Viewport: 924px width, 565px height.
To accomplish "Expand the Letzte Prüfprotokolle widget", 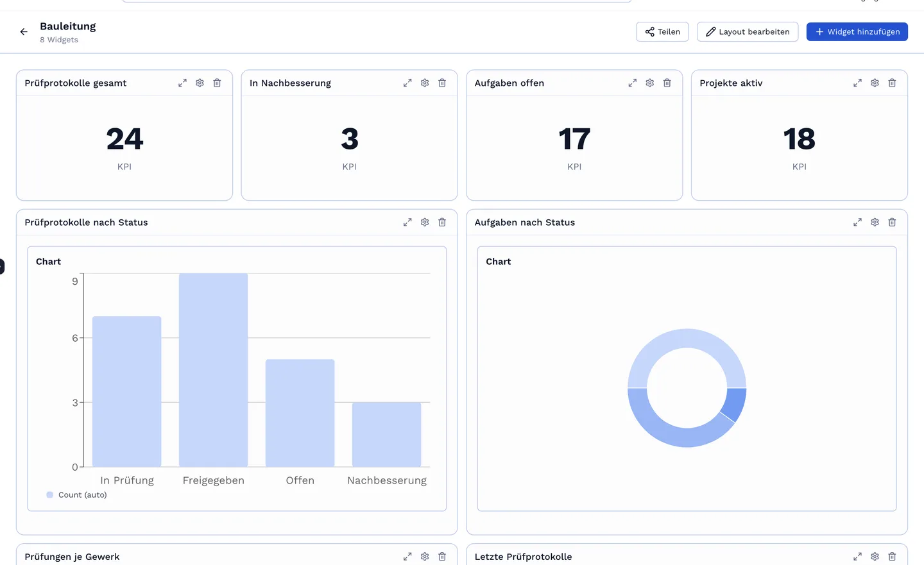I will click(857, 557).
